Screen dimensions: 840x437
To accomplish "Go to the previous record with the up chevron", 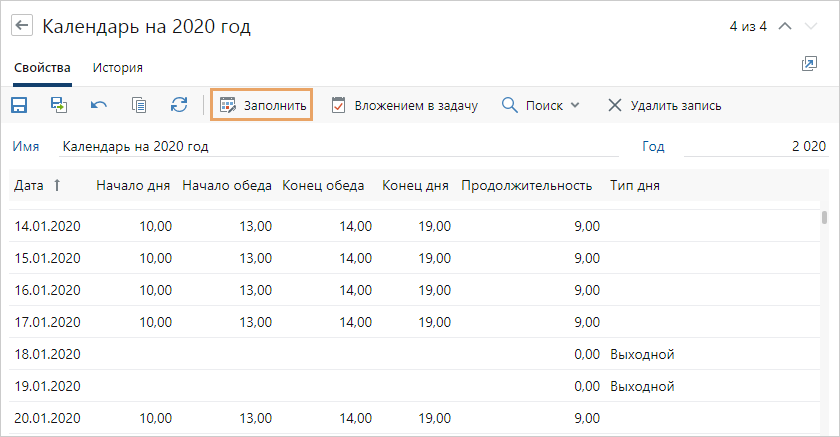I will [785, 27].
